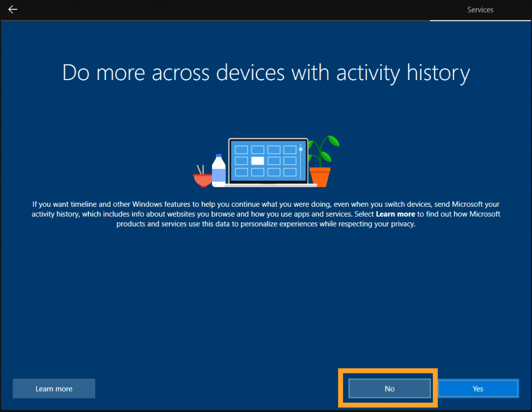Viewport: 532px width, 412px height.
Task: Click the chopsticks in the bowl
Action: 200,169
